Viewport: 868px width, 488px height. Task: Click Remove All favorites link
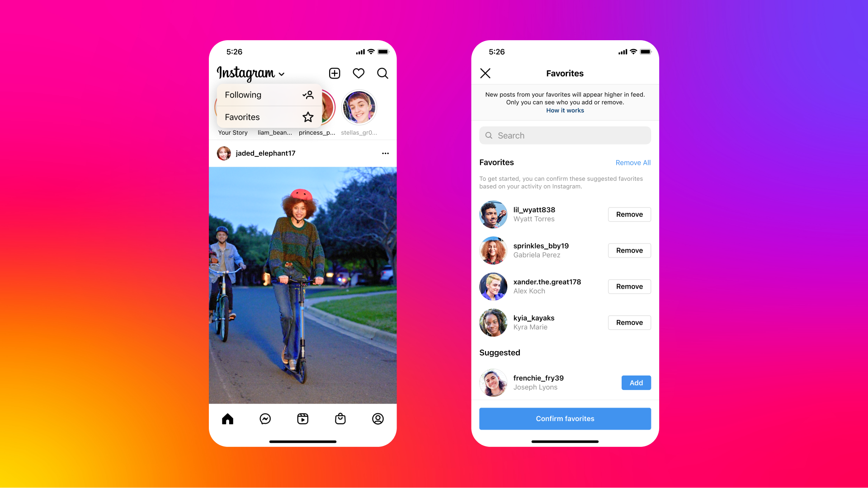(x=633, y=163)
